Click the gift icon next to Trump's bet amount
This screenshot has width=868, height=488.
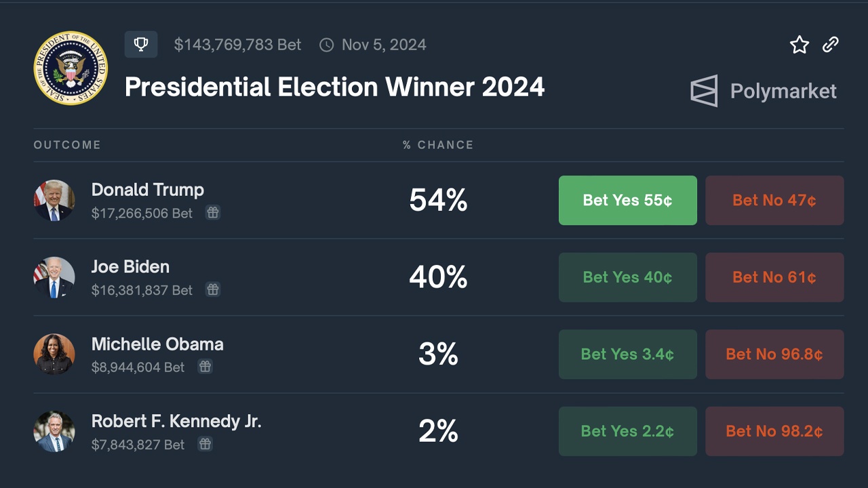coord(212,212)
